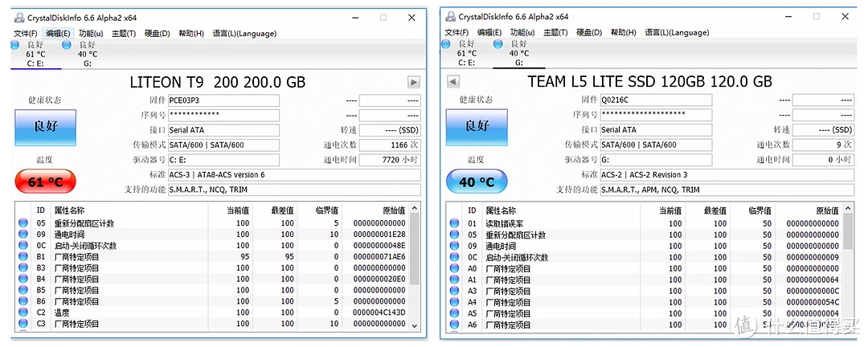Click status orb for ID A0 row
Viewport: 868px width, 347px height.
454,268
